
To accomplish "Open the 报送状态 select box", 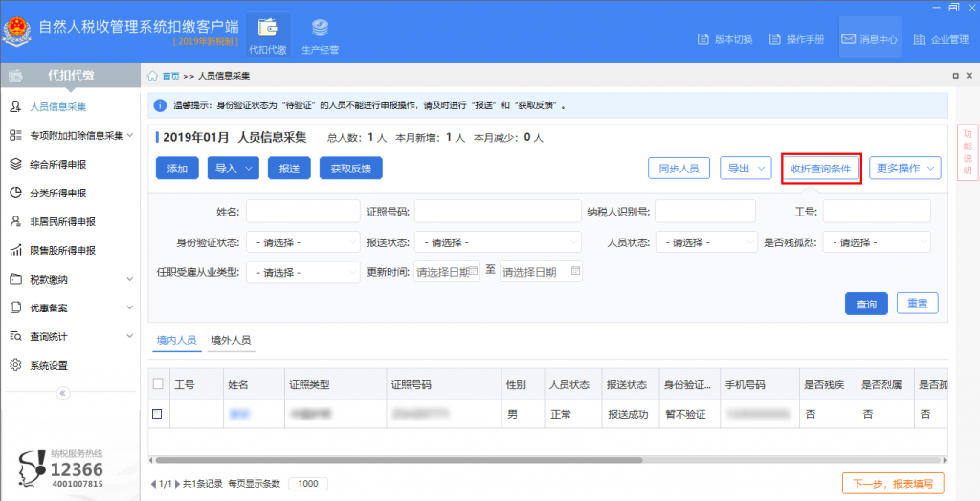I will click(498, 242).
